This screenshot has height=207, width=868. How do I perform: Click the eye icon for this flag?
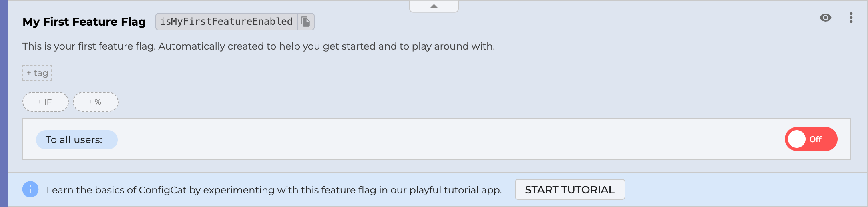pos(825,18)
